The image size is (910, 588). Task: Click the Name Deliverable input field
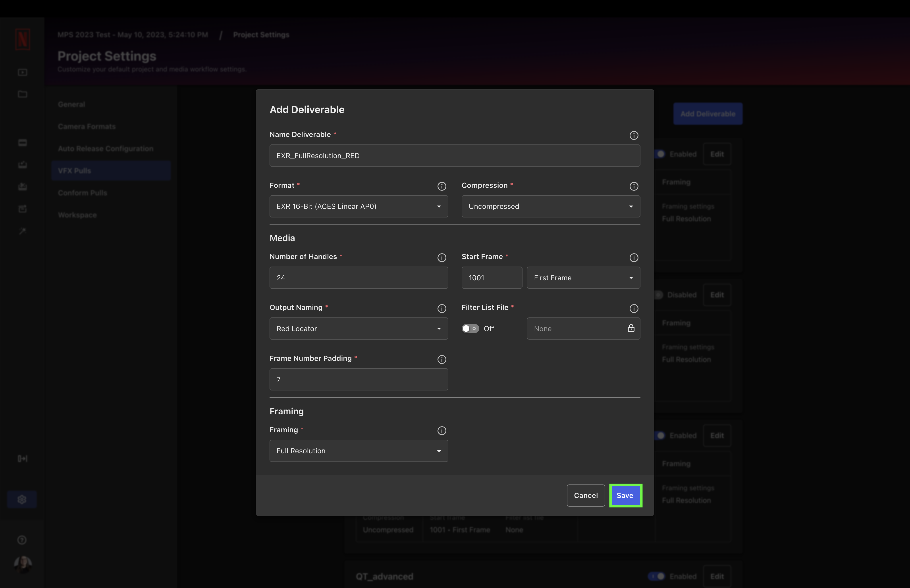[x=454, y=155]
